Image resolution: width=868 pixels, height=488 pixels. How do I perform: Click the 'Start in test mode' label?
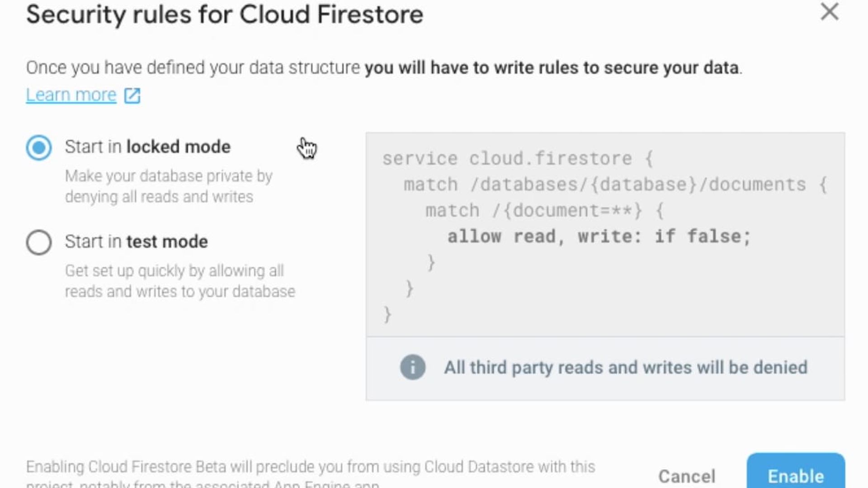pos(136,242)
